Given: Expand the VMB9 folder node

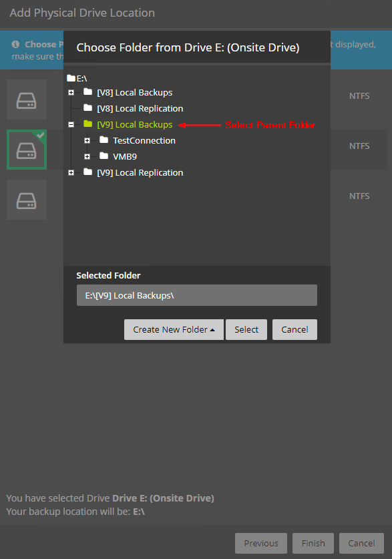Looking at the screenshot, I should tap(87, 156).
